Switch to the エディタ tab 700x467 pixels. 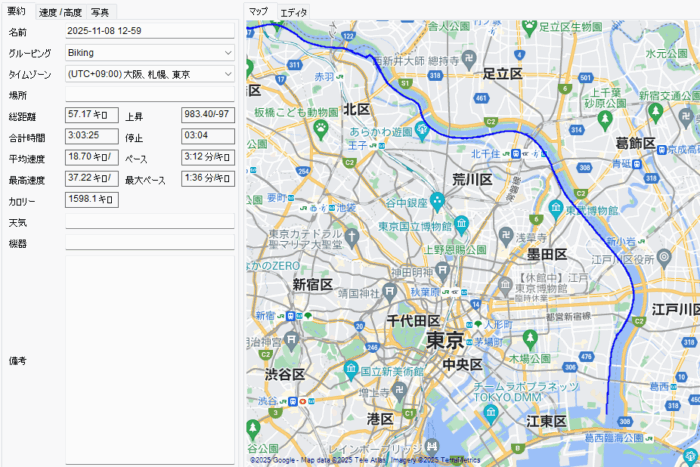point(294,12)
